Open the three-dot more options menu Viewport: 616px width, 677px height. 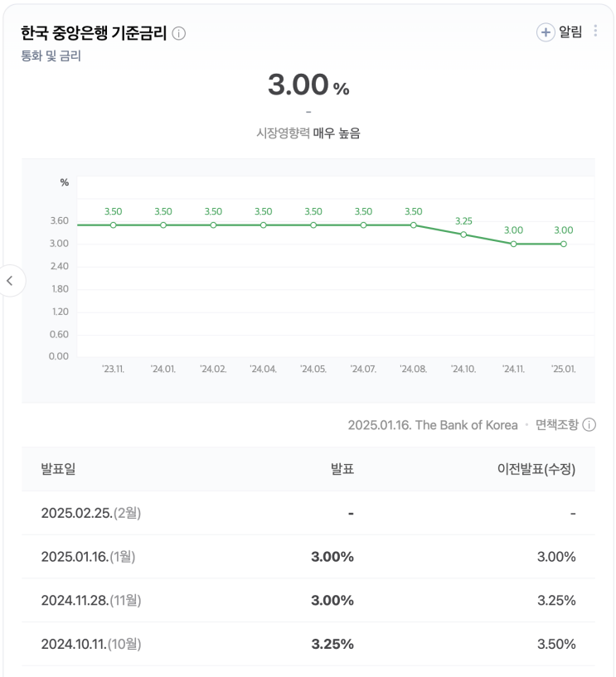(595, 31)
